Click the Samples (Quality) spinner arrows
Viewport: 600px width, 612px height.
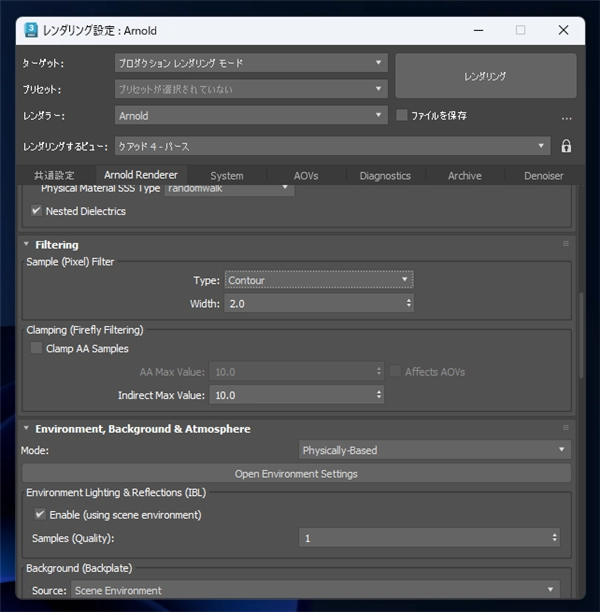click(x=554, y=537)
